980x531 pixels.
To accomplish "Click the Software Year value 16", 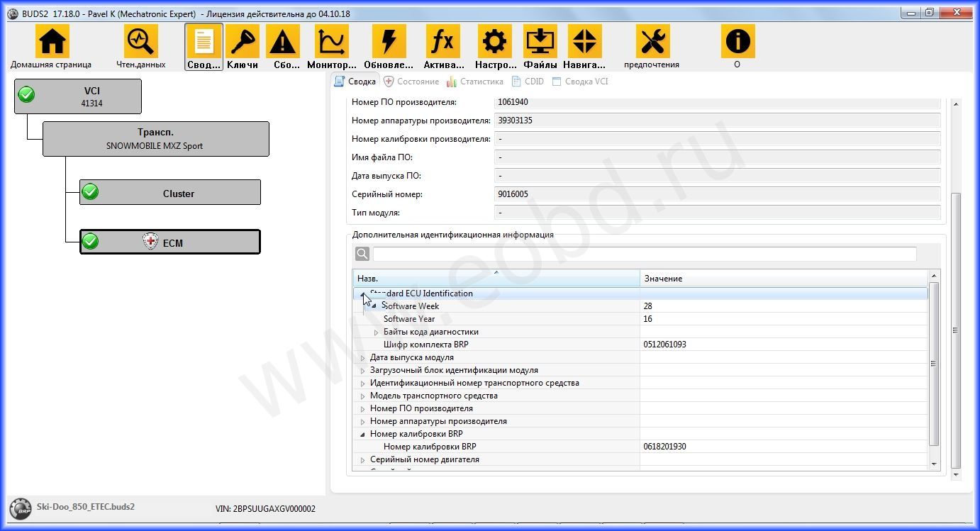I will point(648,319).
